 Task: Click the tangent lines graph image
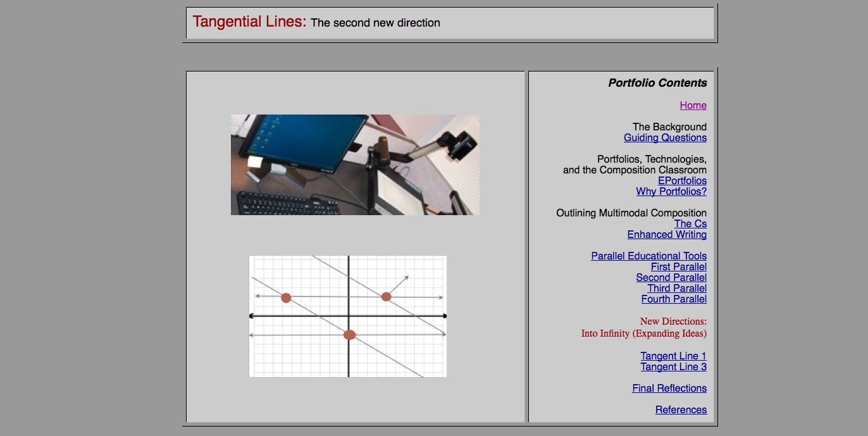(348, 316)
